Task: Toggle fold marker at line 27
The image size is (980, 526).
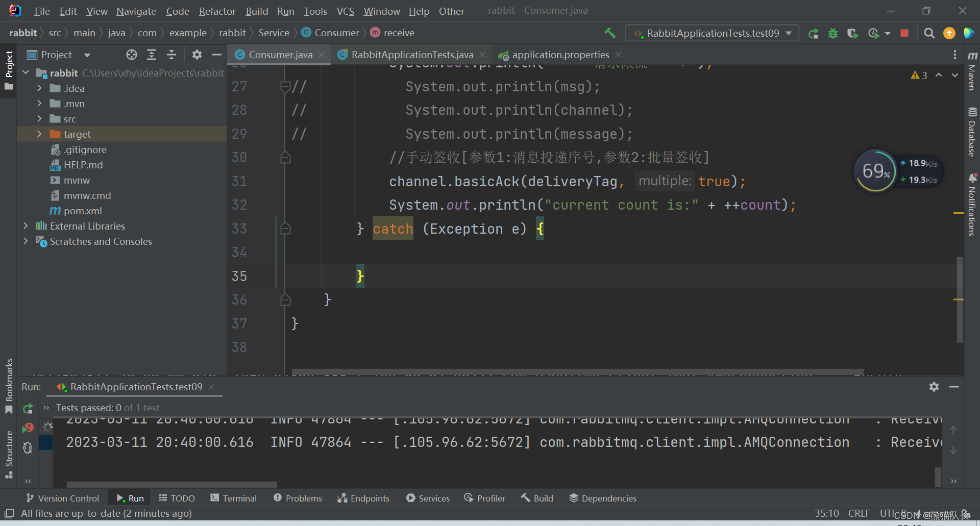Action: [285, 87]
